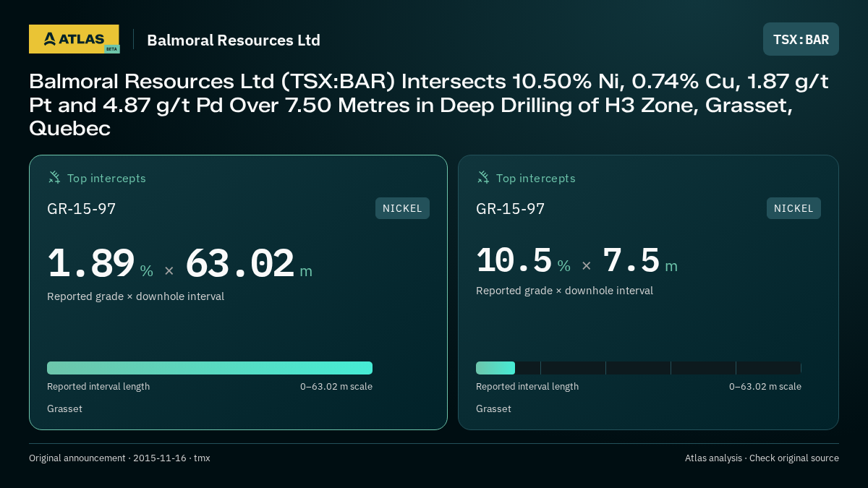Click 'Reported interval length' in the left card

[x=98, y=387]
